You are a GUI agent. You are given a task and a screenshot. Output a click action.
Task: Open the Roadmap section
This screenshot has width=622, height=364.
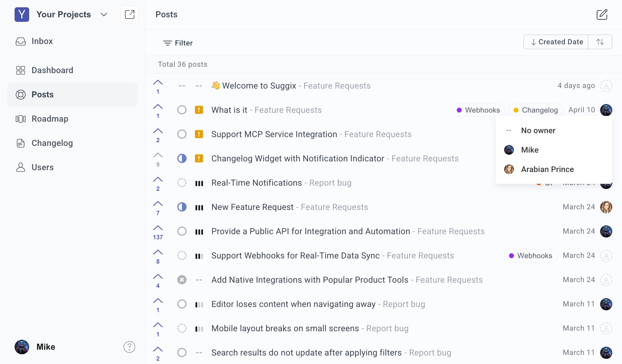73,119
